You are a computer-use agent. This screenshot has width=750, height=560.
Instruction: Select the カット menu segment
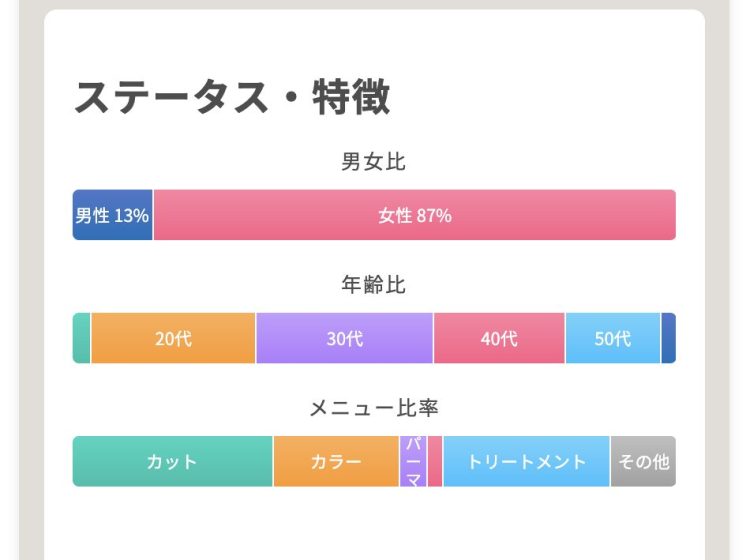click(172, 461)
